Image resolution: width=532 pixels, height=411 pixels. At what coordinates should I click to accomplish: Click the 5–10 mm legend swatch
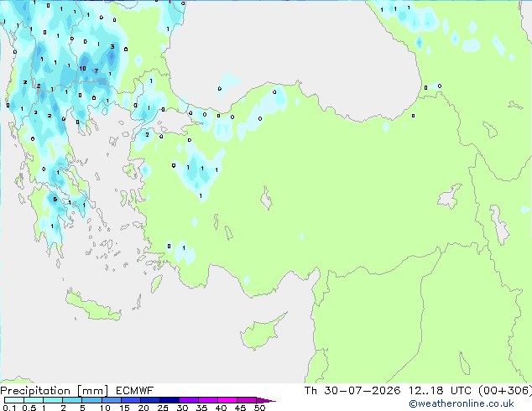(91, 400)
